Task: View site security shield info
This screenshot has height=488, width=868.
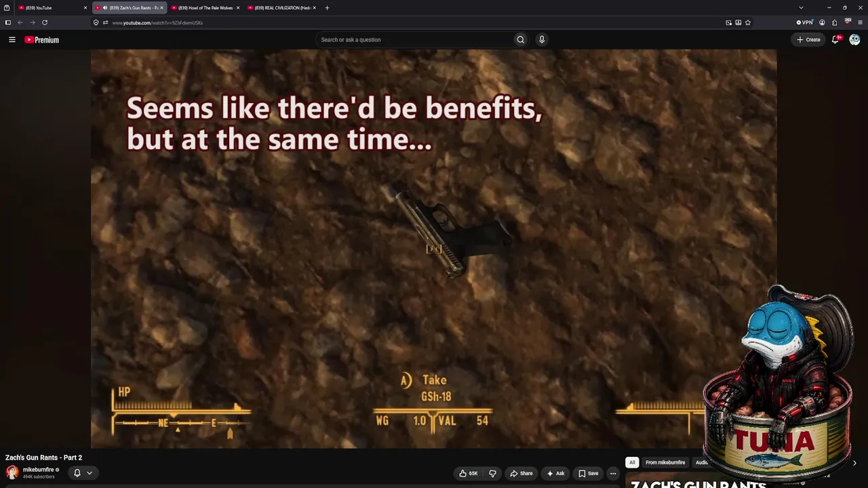Action: [96, 22]
